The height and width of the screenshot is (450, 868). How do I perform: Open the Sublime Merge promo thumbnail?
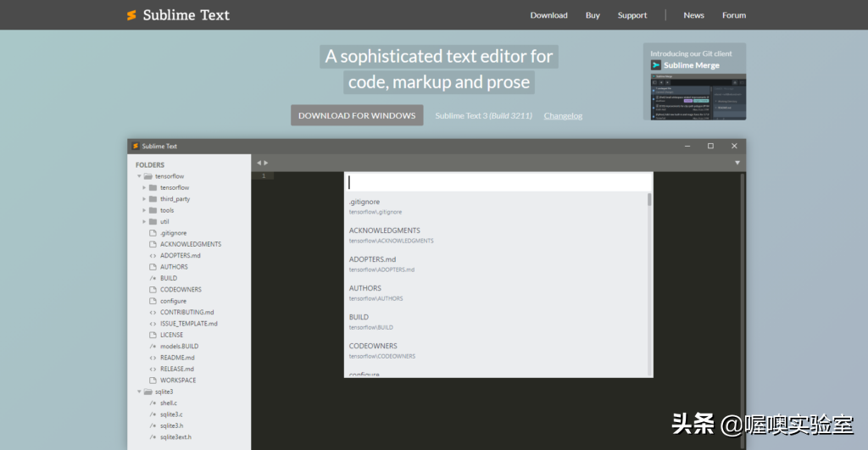tap(698, 97)
